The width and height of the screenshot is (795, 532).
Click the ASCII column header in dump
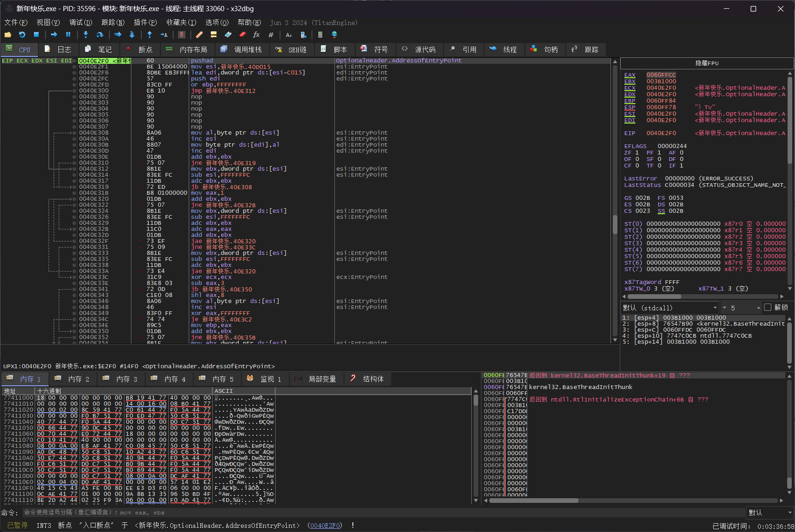coord(244,391)
